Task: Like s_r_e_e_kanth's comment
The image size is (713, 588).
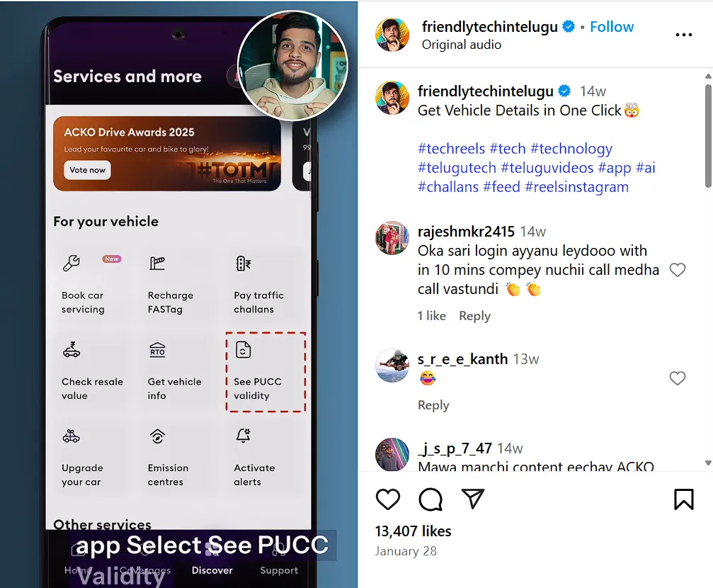Action: point(677,378)
